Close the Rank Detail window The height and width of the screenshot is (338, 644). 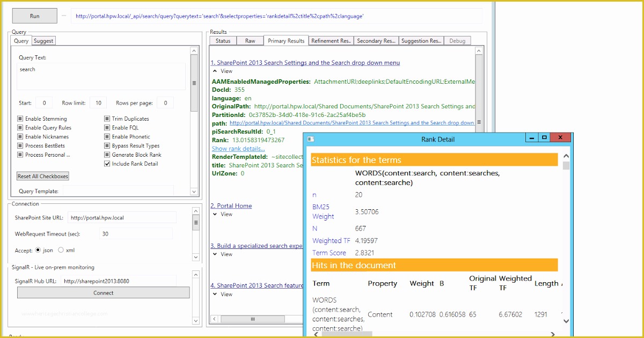(x=561, y=138)
